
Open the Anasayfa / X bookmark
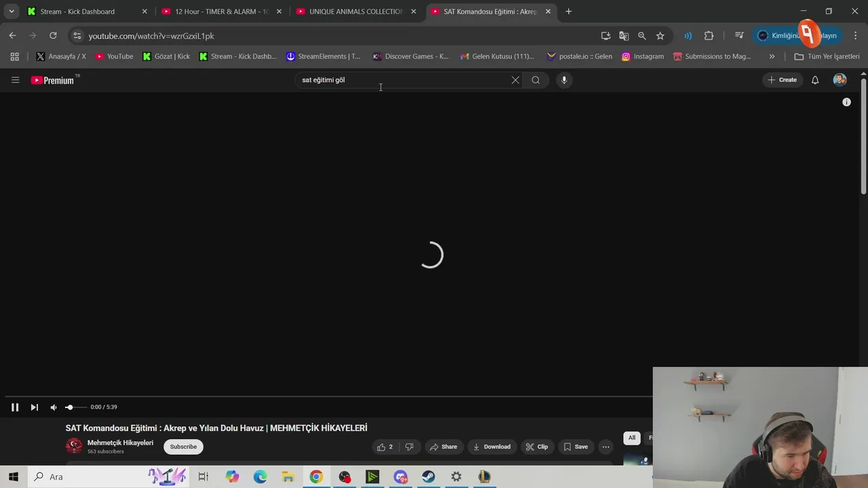point(61,57)
